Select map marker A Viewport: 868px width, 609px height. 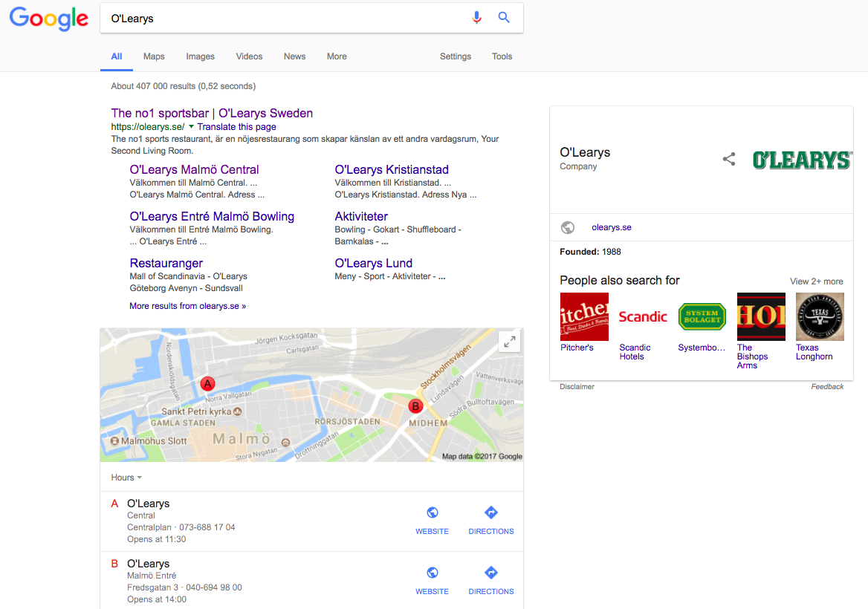pos(207,383)
